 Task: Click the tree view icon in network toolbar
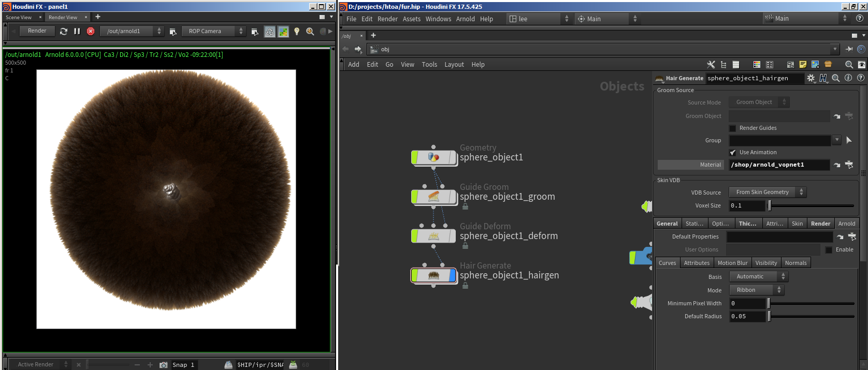[724, 65]
